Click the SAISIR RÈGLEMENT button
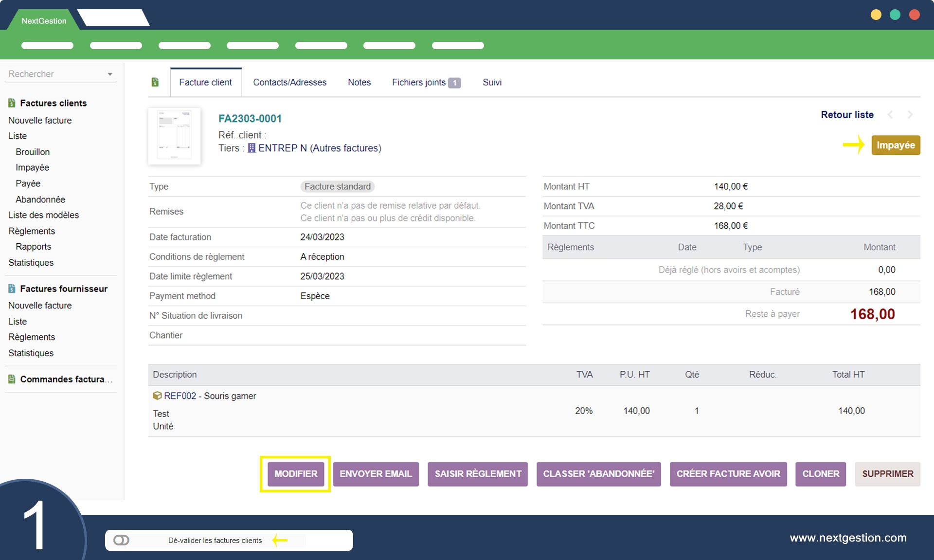The image size is (934, 560). click(x=478, y=474)
